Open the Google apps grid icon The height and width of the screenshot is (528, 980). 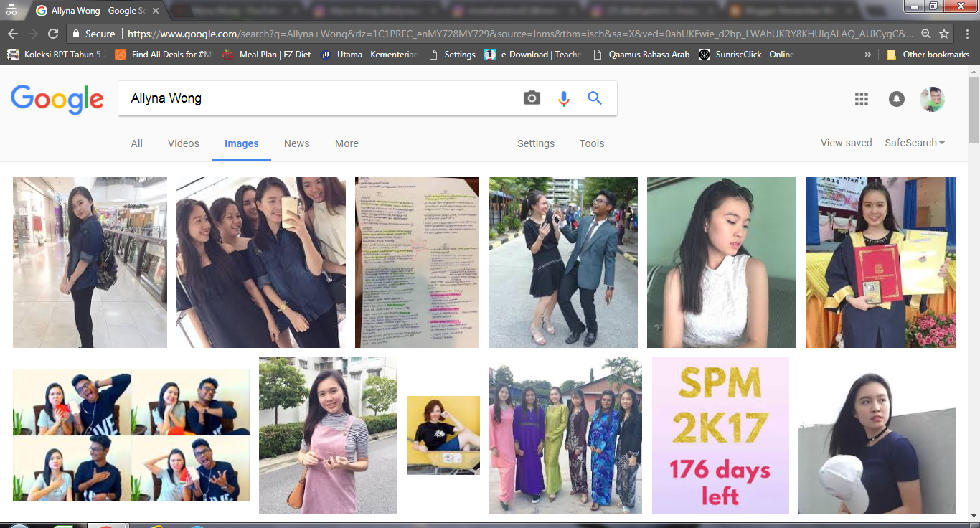pyautogui.click(x=861, y=99)
